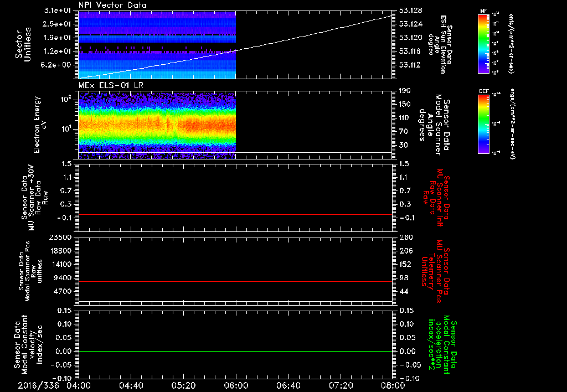Click the 150 scanner angle tick label

click(x=405, y=105)
